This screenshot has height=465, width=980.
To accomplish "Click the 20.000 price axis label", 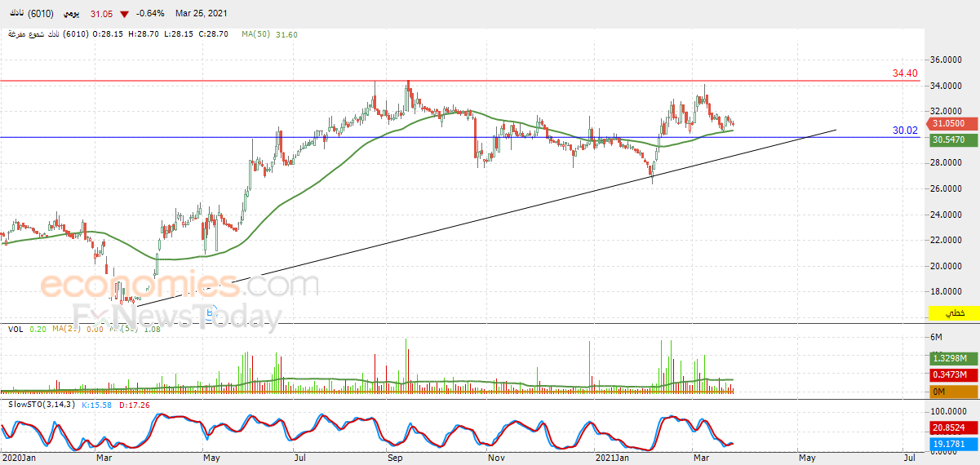I will click(946, 266).
